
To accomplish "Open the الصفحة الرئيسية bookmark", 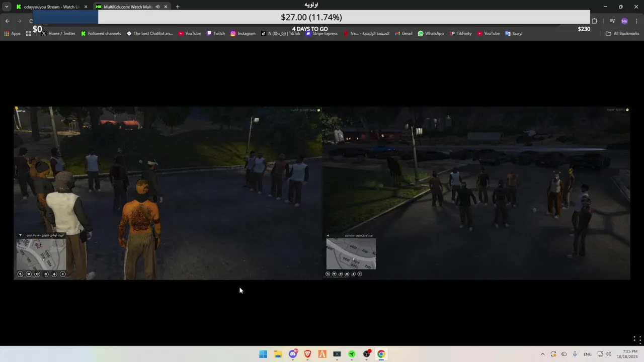I will click(366, 34).
